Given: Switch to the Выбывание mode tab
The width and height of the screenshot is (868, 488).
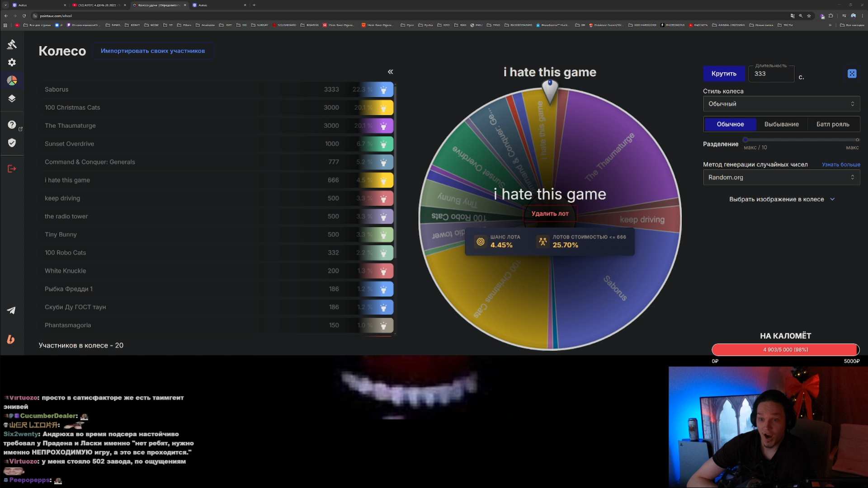Looking at the screenshot, I should click(x=781, y=124).
